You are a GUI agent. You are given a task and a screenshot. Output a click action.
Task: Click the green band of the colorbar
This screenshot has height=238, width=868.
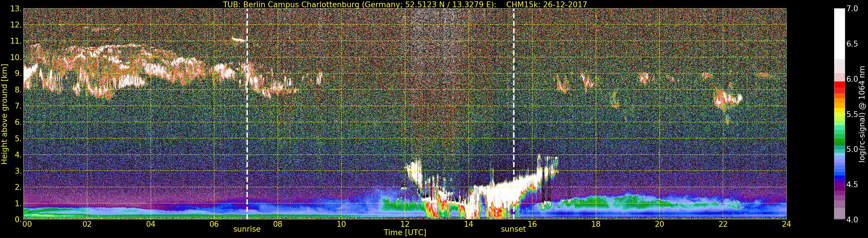pyautogui.click(x=839, y=140)
